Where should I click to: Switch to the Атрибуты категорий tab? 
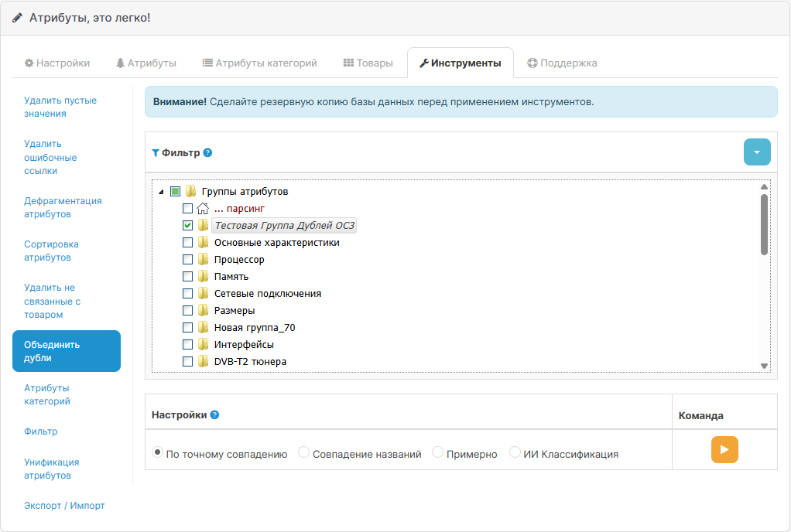click(x=259, y=63)
